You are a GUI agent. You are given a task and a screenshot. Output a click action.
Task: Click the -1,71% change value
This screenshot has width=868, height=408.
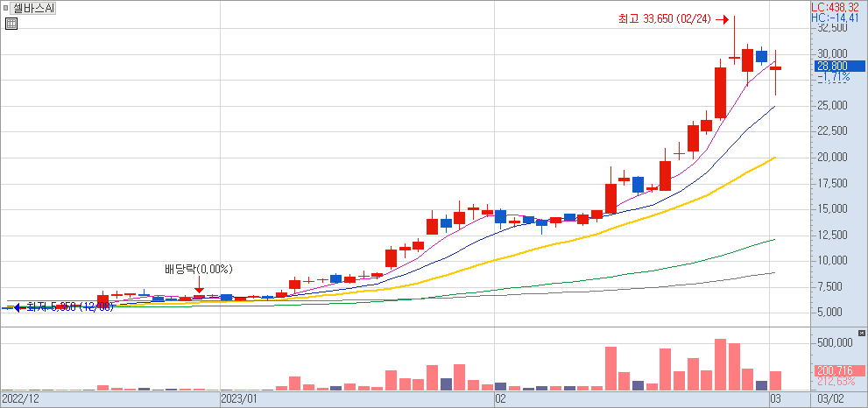tap(833, 78)
